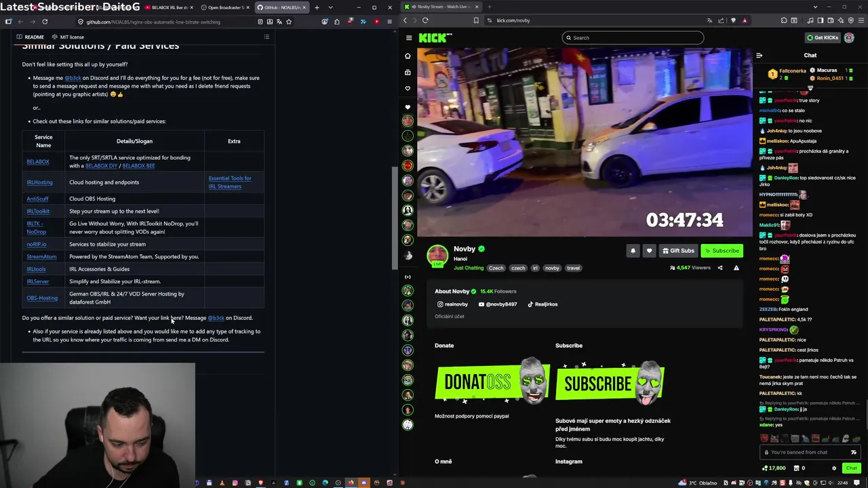Expand the pinned gifters arrow under the leaderboard
868x488 pixels.
pos(810,88)
